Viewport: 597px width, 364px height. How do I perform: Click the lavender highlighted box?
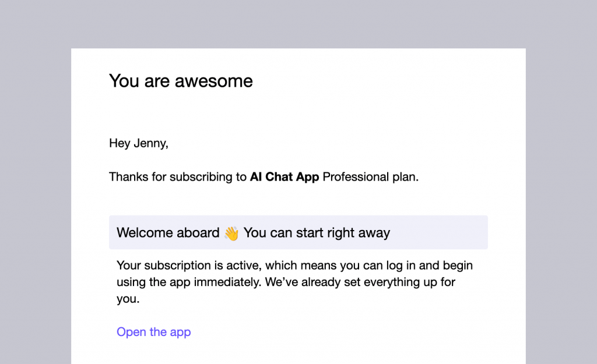(x=298, y=232)
